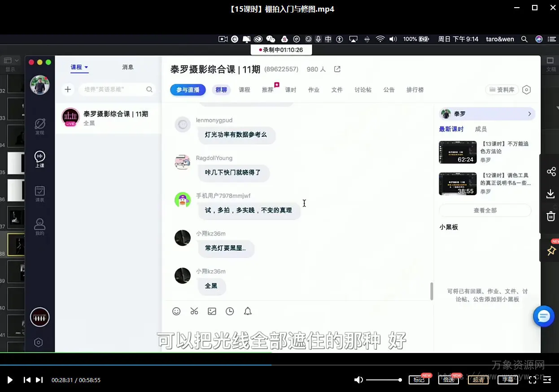Click the 查看全部 button
Image resolution: width=559 pixels, height=392 pixels.
tap(485, 210)
